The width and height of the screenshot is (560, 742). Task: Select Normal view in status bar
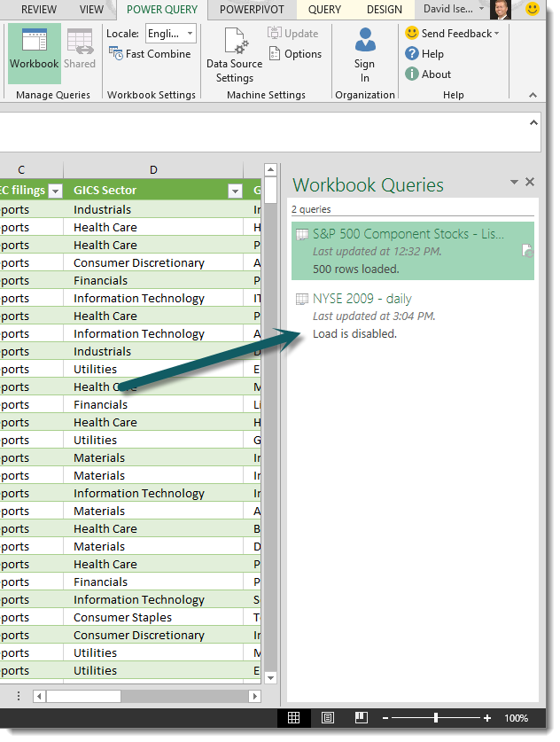294,717
